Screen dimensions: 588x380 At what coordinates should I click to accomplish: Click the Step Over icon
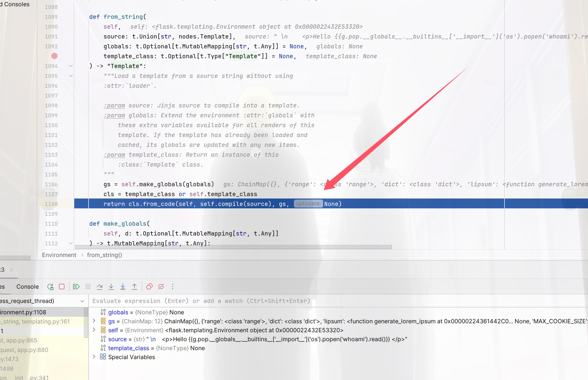(100, 287)
